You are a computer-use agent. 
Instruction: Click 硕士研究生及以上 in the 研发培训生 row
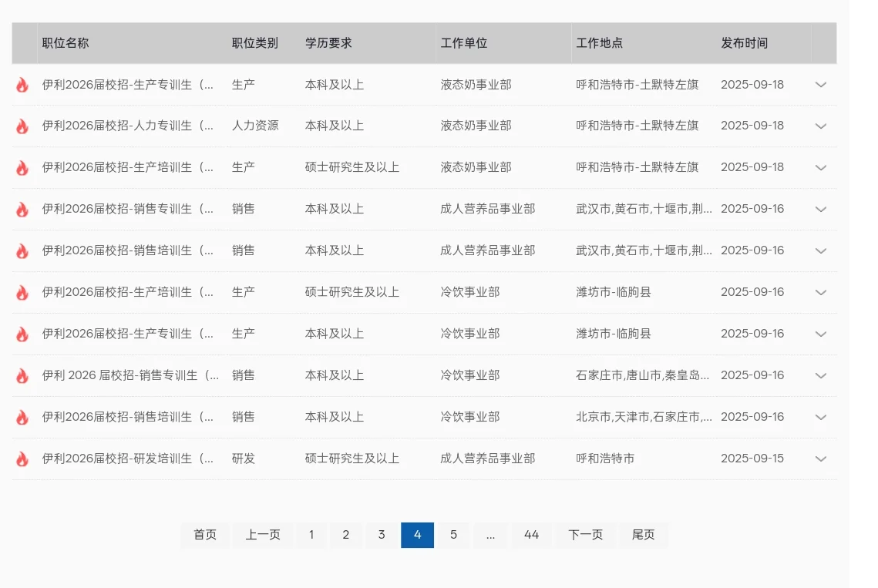(x=352, y=459)
